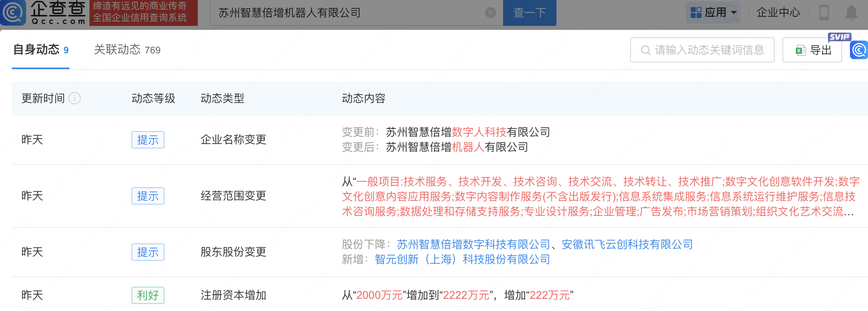Select the 经营范围变更 type cell
Image resolution: width=868 pixels, height=311 pixels.
(x=233, y=196)
